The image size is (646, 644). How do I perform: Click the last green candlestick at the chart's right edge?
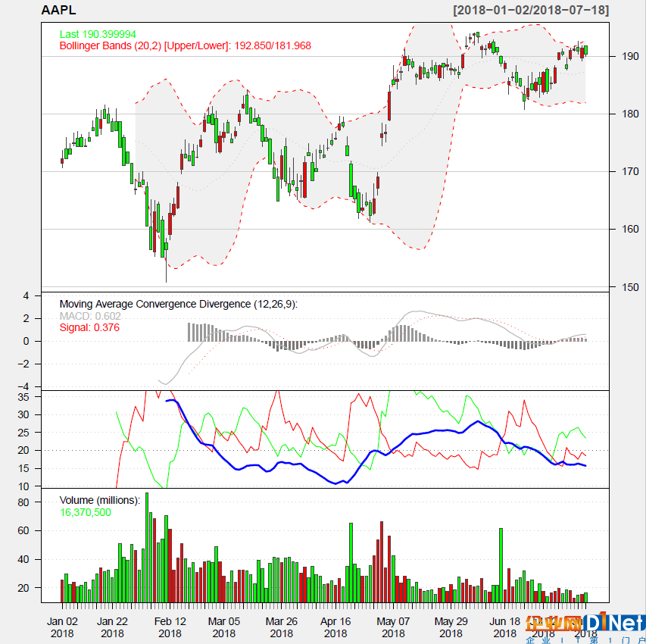pyautogui.click(x=586, y=50)
